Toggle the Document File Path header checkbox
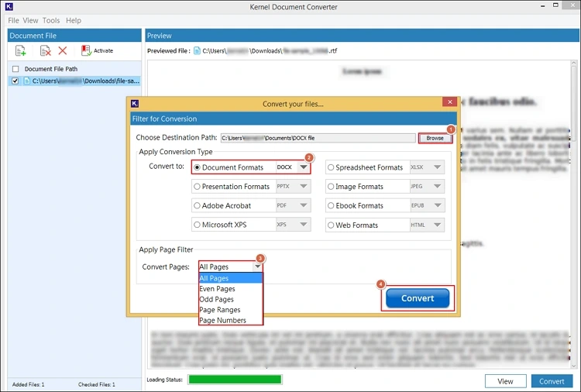This screenshot has height=392, width=581. pos(15,69)
